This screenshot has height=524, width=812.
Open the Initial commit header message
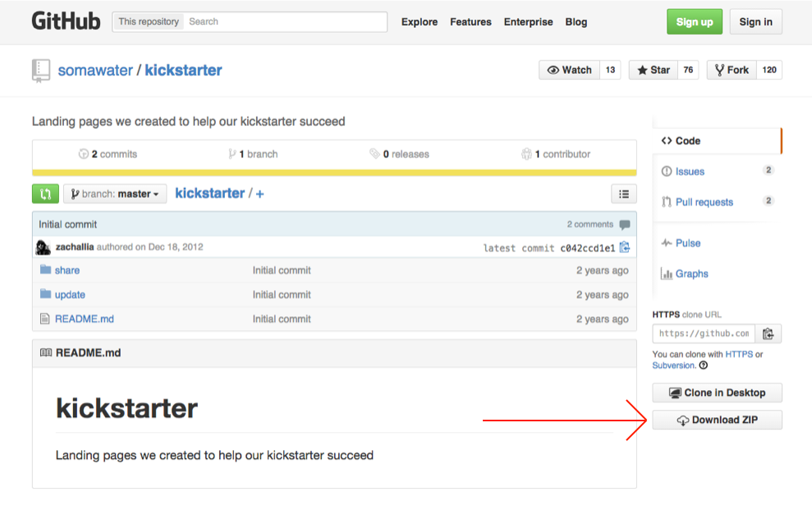click(68, 224)
